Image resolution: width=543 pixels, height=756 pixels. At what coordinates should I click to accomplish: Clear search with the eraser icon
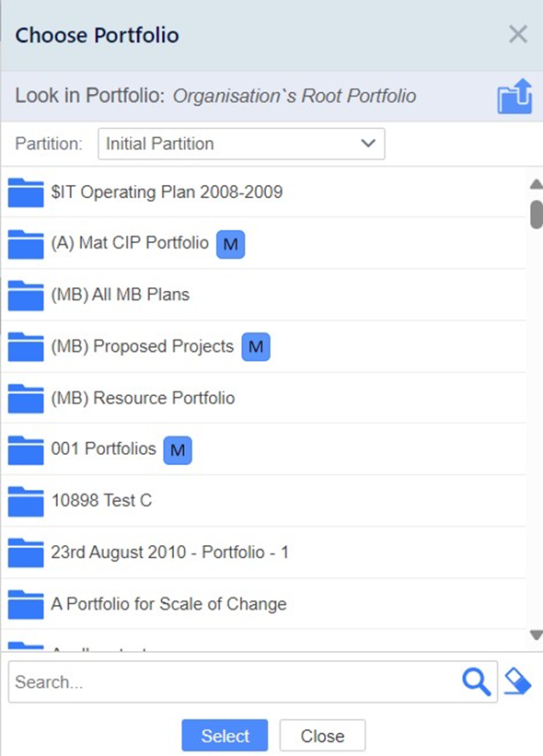(517, 681)
